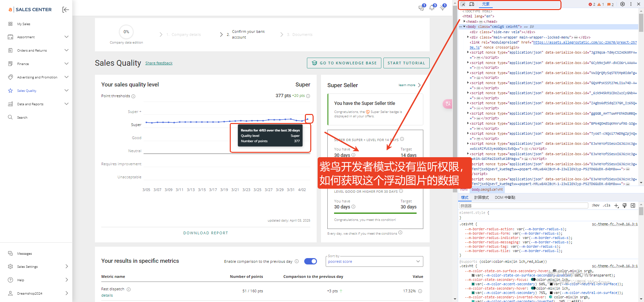Click the styles filter input field
The image size is (644, 302).
pyautogui.click(x=523, y=205)
